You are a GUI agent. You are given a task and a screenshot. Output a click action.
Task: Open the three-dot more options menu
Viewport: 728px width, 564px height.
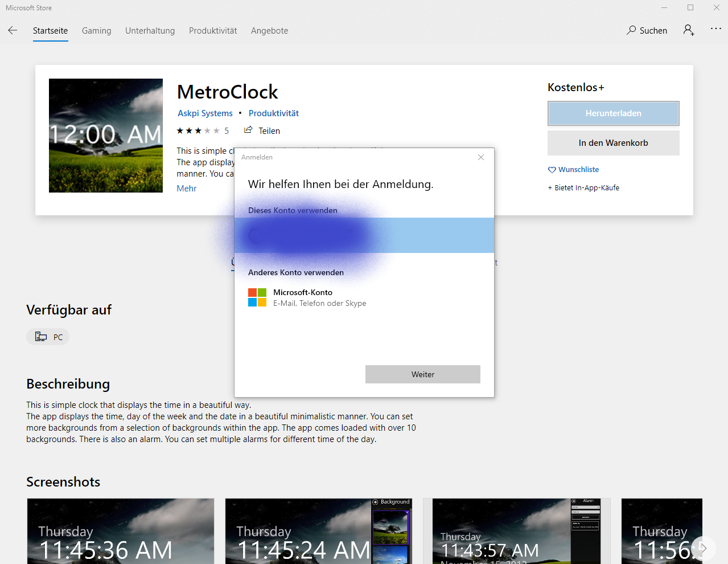click(x=716, y=29)
